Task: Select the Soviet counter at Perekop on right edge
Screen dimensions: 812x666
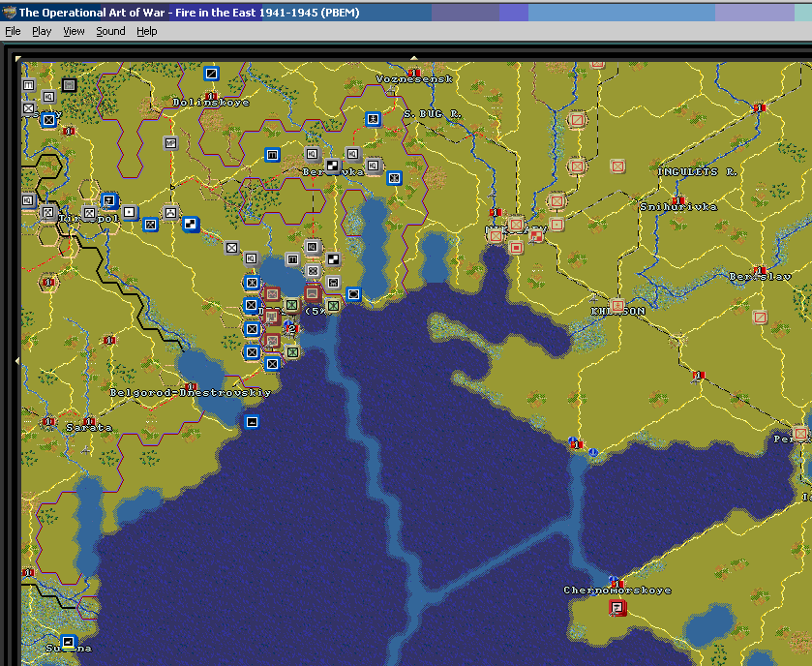Action: [x=800, y=433]
